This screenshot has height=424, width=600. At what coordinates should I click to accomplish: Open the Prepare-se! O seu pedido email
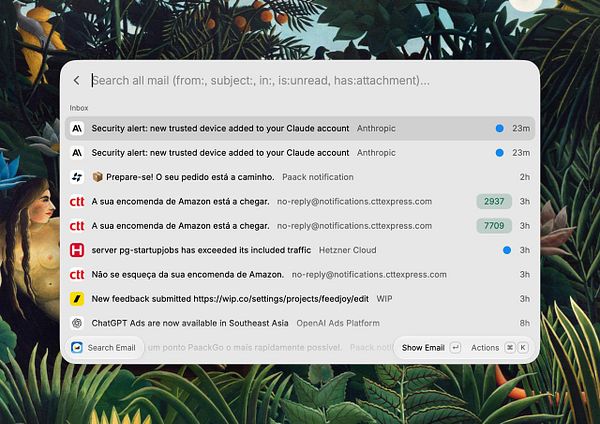(x=300, y=177)
